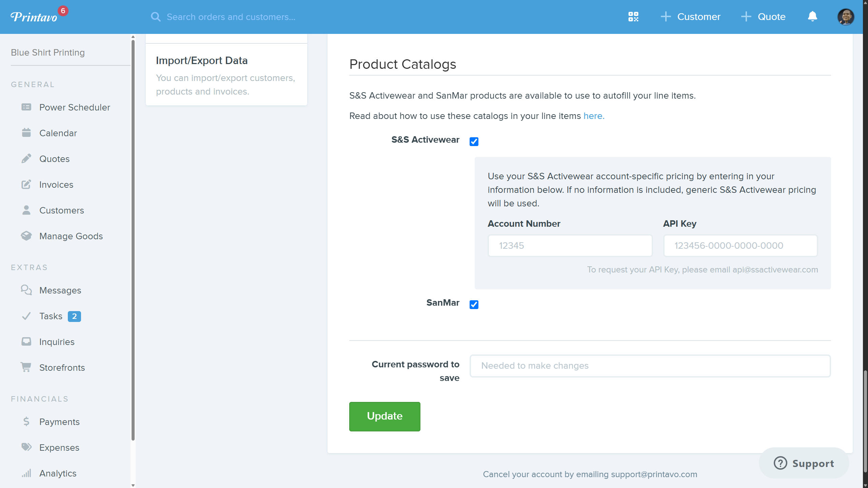
Task: Add a new Customer from the header
Action: point(690,17)
